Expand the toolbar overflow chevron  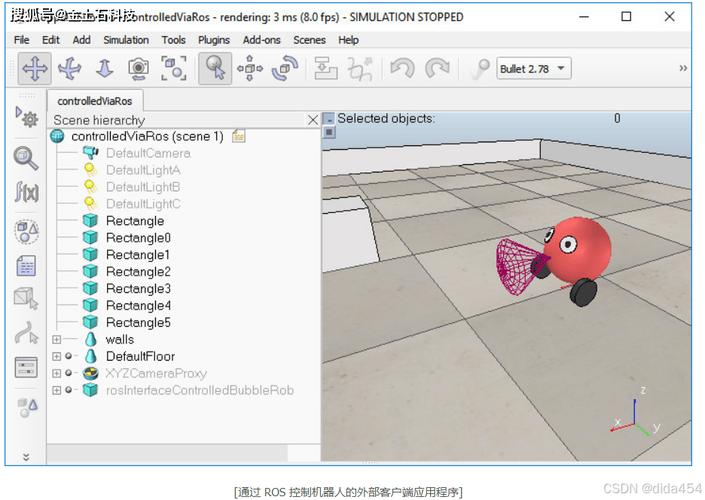[x=683, y=69]
